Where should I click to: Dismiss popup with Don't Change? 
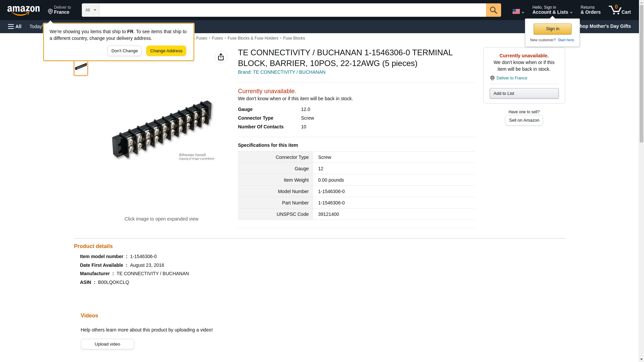124,51
